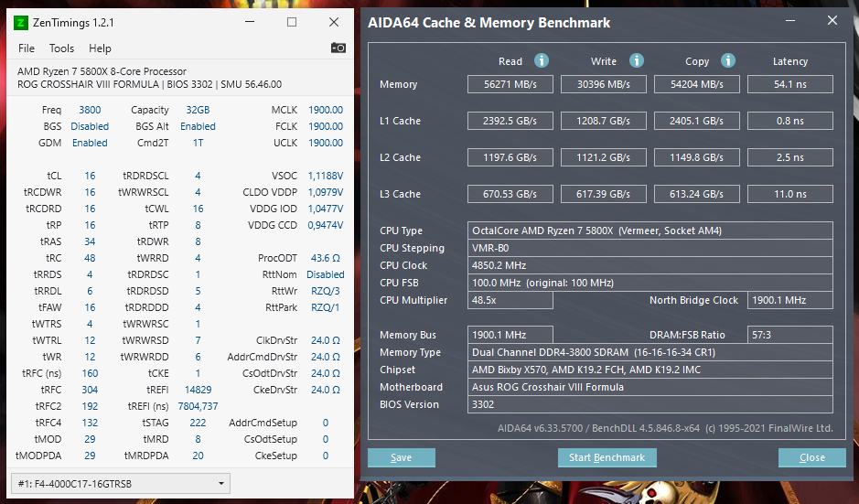Close the ZenTimings window
859x504 pixels.
[334, 22]
